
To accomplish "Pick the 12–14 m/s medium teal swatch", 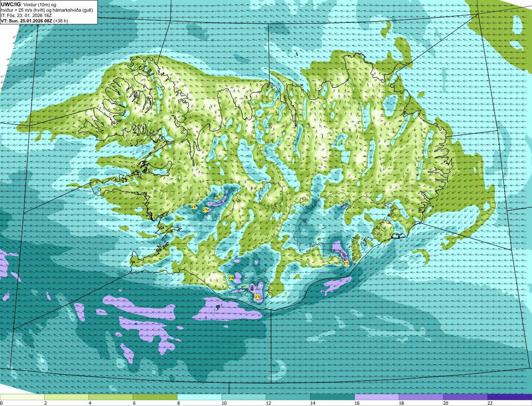I will pos(288,397).
